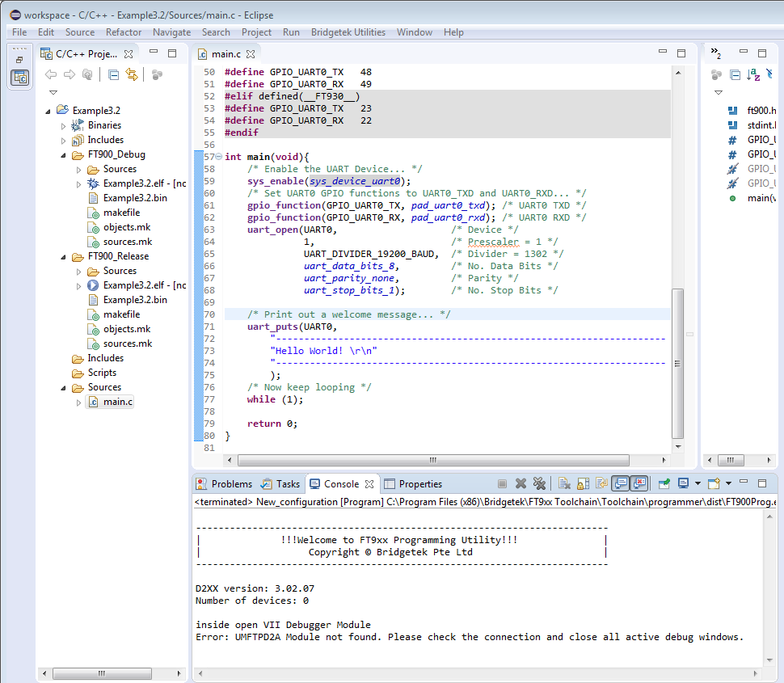Image resolution: width=784 pixels, height=683 pixels.
Task: Click Example3.2.elf under FT900_Release
Action: (x=145, y=285)
